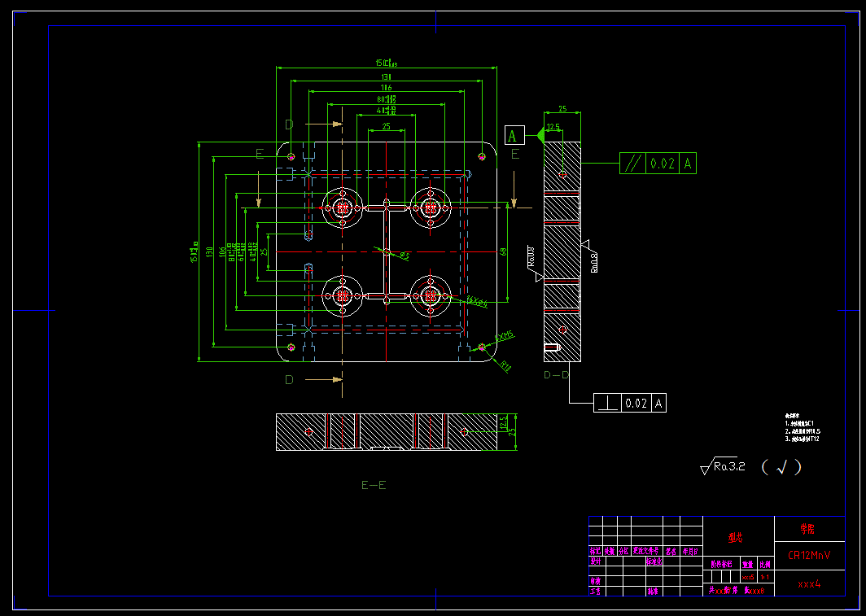Select the parallelism symbol in tolerance frame
The height and width of the screenshot is (616, 866).
click(632, 164)
